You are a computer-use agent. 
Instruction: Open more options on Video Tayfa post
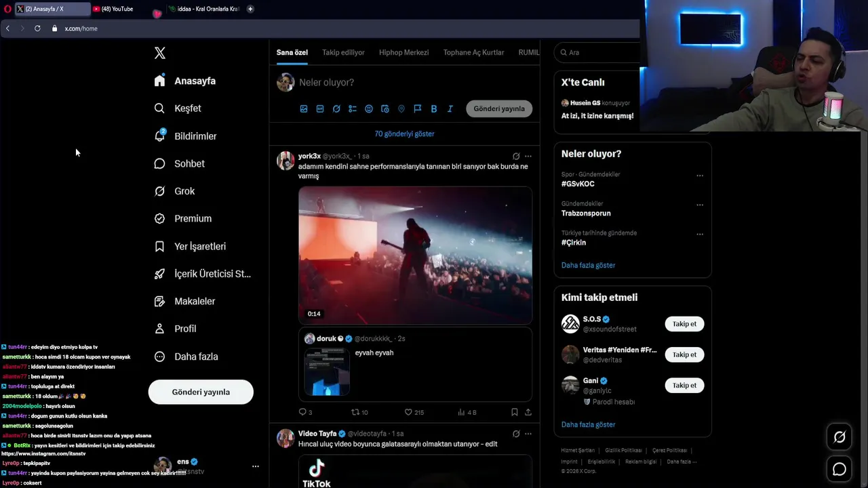click(x=528, y=434)
